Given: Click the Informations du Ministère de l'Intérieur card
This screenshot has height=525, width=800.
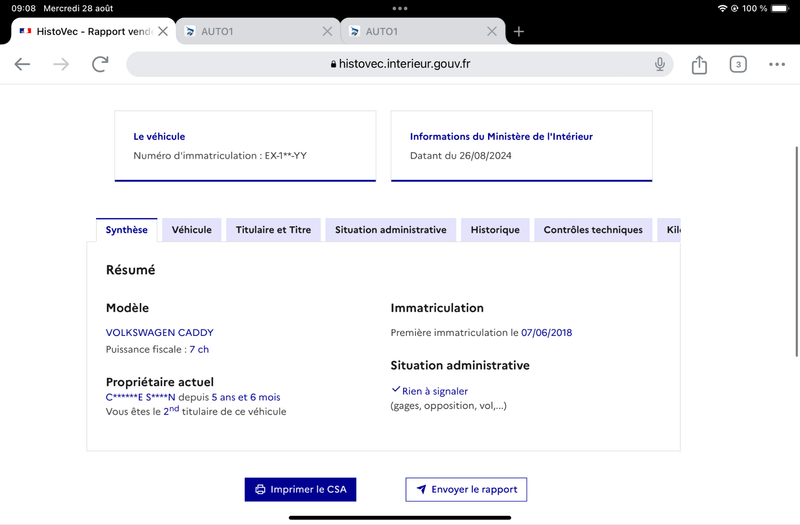Looking at the screenshot, I should (x=521, y=146).
